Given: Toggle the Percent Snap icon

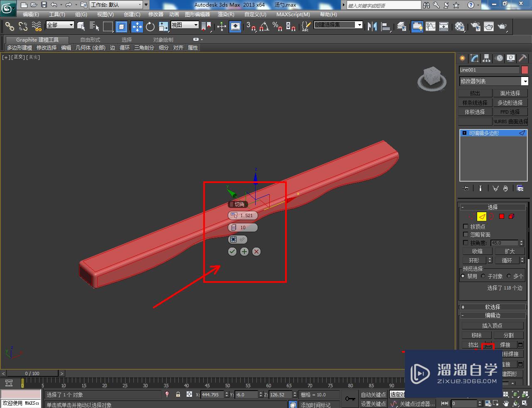Looking at the screenshot, I should click(x=278, y=27).
